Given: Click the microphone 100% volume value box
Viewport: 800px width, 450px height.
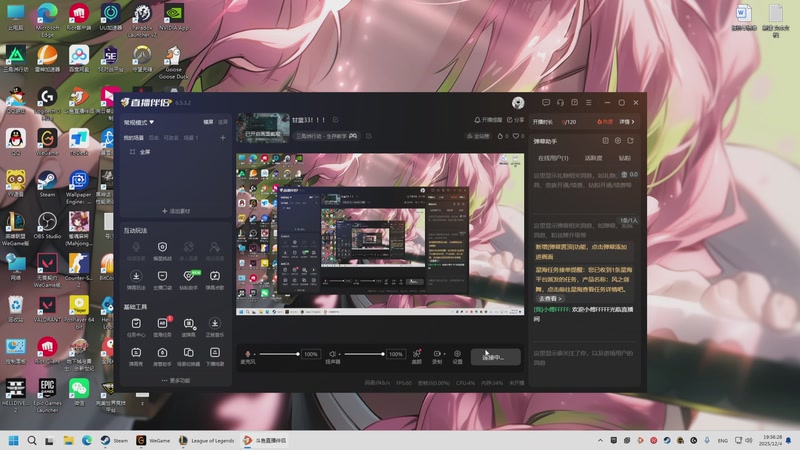Looking at the screenshot, I should click(x=311, y=354).
